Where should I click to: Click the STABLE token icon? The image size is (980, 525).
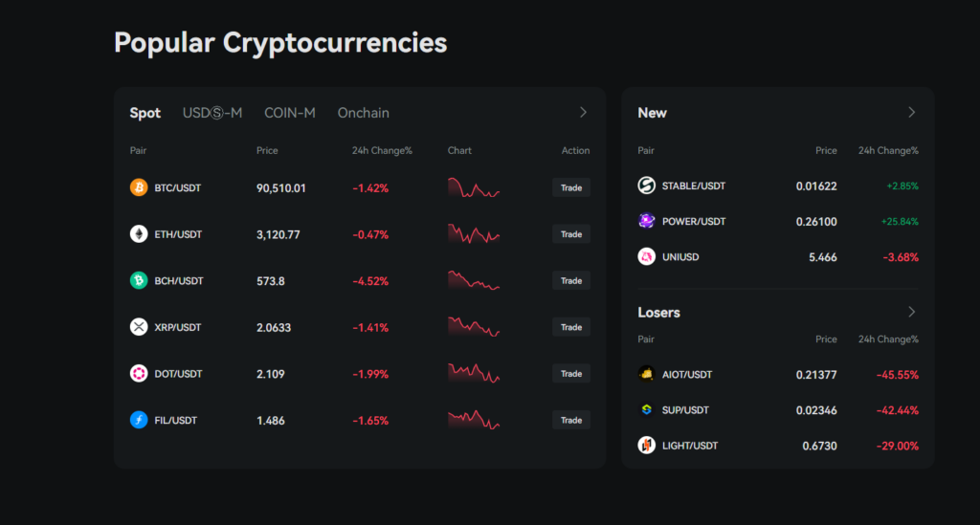(x=646, y=186)
